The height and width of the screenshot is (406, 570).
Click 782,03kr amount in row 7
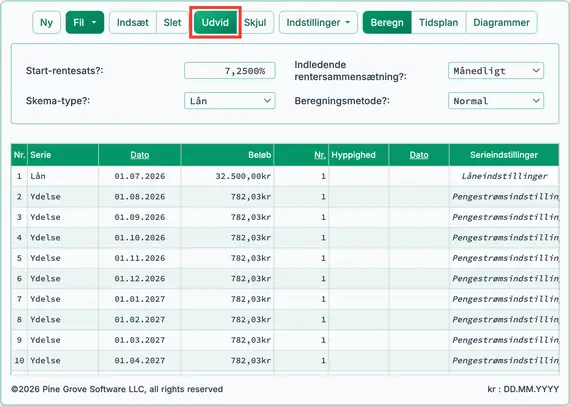tap(228, 299)
